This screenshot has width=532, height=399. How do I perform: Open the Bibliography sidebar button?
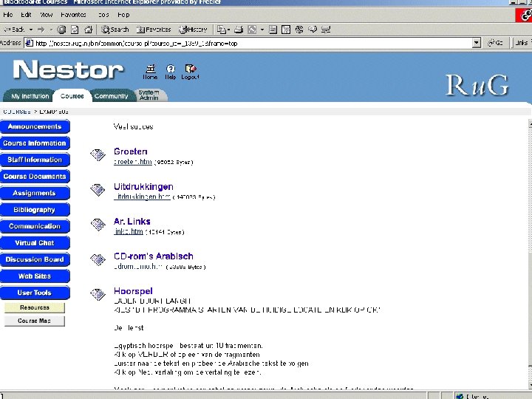tap(35, 210)
